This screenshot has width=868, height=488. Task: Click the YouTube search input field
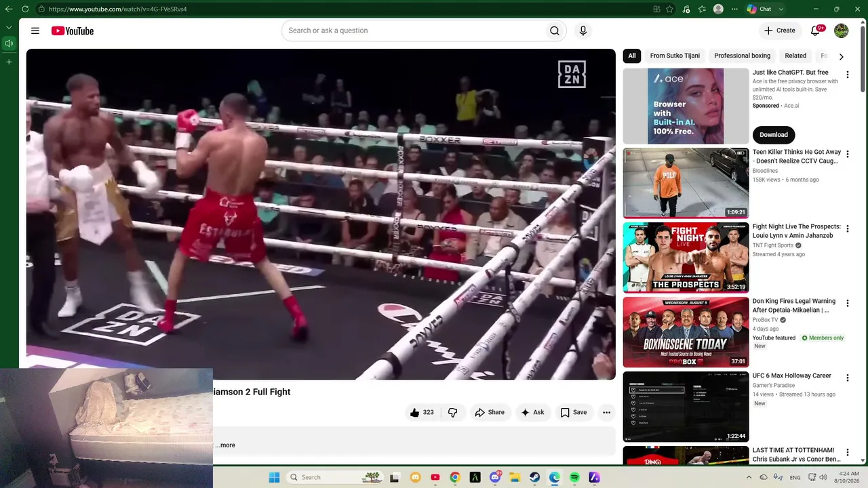tap(412, 30)
